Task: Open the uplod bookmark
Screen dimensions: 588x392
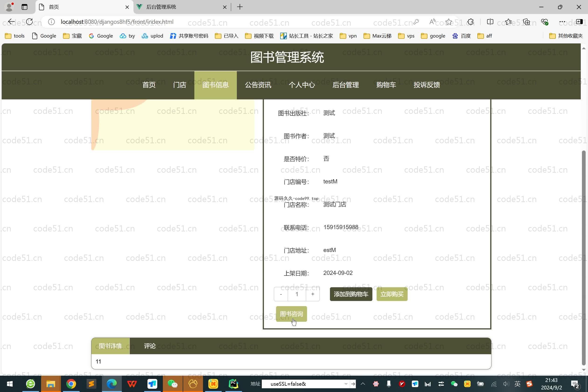Action: tap(152, 36)
